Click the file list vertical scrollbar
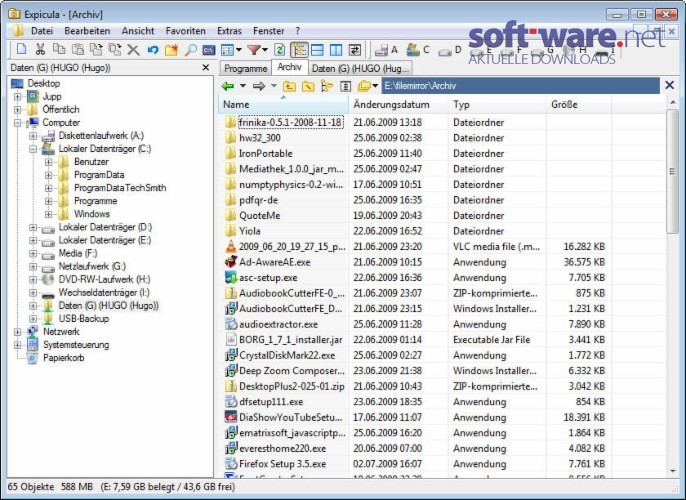 [x=672, y=171]
